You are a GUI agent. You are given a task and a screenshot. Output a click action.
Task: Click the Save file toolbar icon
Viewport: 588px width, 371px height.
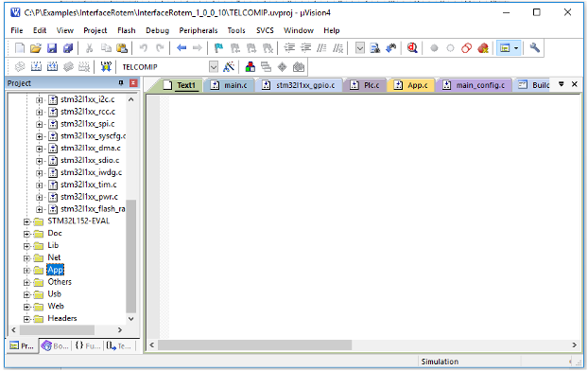click(x=52, y=48)
